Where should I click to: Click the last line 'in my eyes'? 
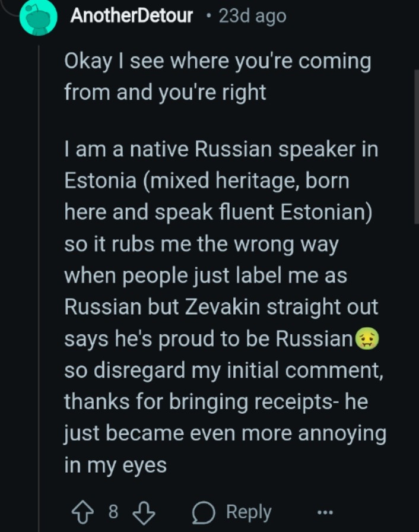tap(115, 465)
